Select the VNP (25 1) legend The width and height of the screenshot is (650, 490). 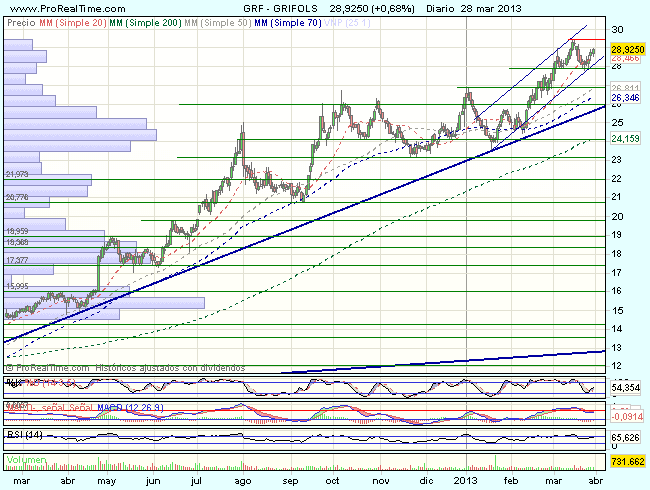pos(347,23)
